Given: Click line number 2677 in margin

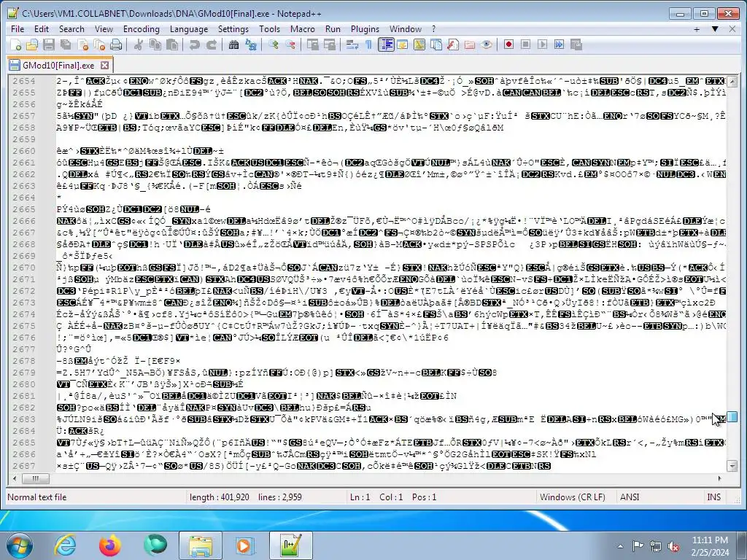Looking at the screenshot, I should coord(24,349).
